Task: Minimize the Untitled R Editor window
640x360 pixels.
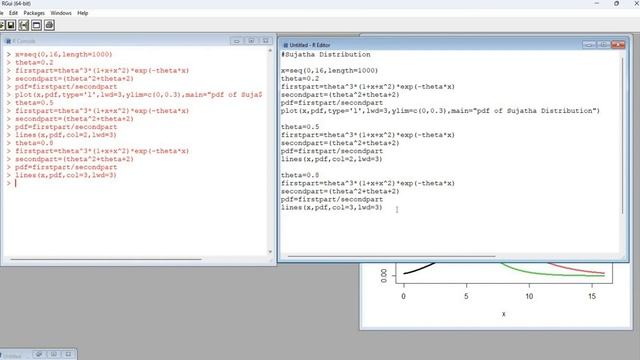Action: (589, 44)
